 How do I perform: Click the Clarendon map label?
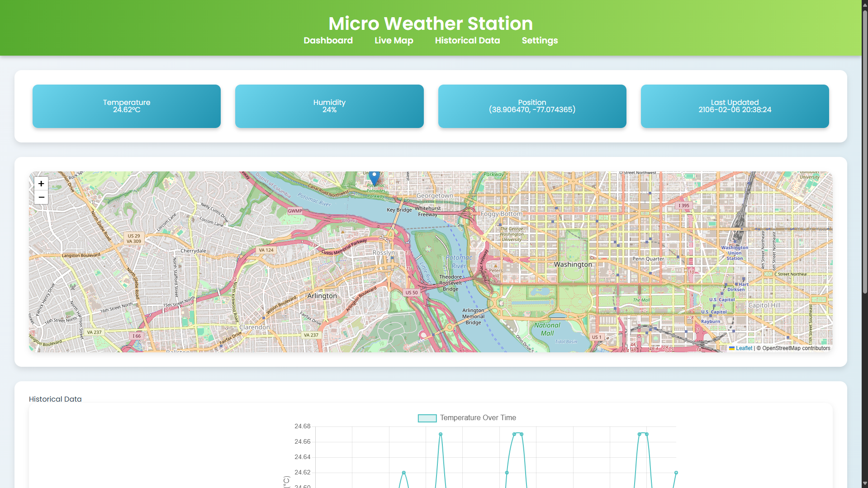255,327
